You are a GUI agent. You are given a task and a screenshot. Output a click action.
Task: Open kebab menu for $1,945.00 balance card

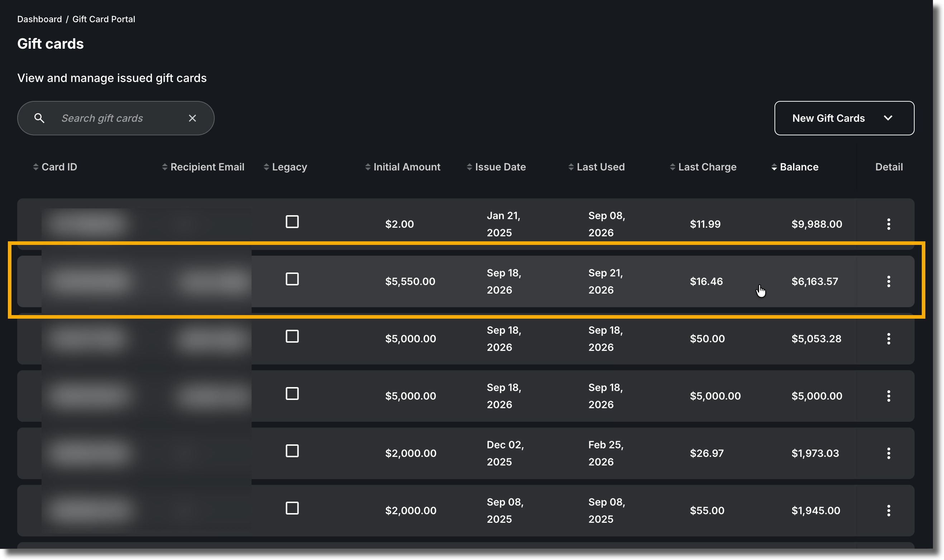tap(888, 511)
